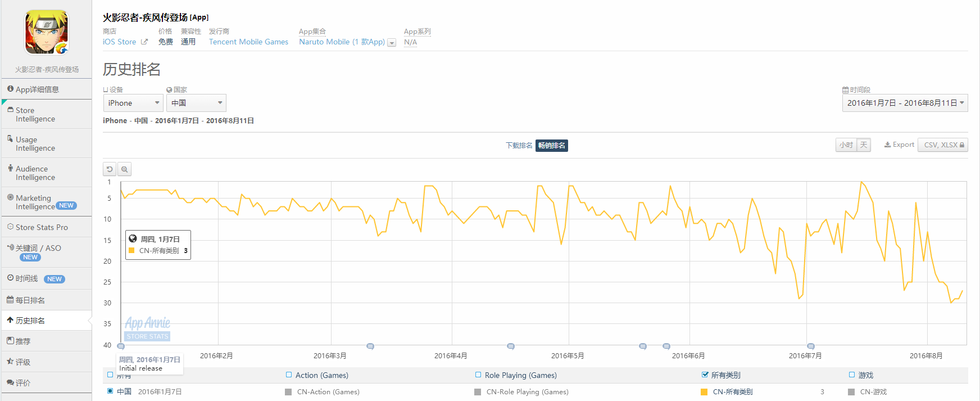Click the locked CSV, XLSX button
The image size is (980, 401).
(x=943, y=145)
